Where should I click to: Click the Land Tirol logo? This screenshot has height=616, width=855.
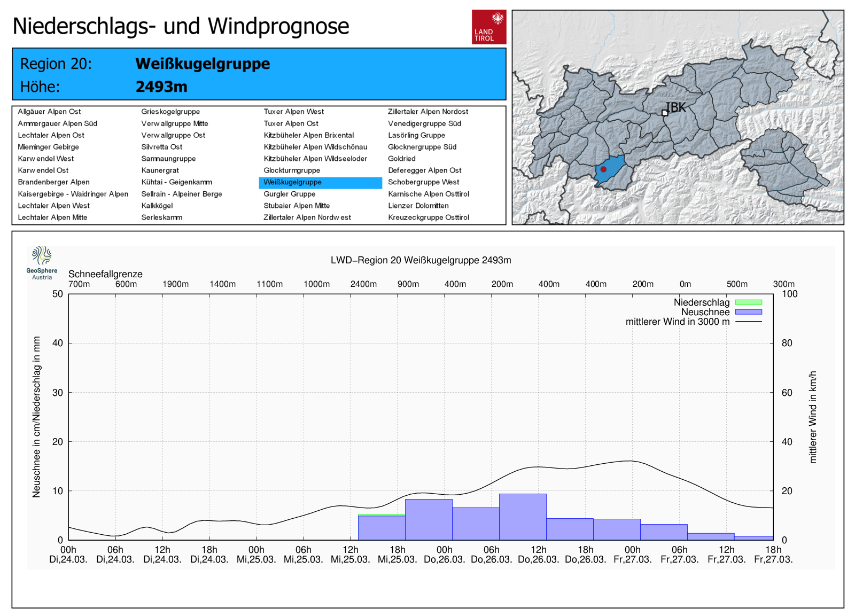coord(489,27)
